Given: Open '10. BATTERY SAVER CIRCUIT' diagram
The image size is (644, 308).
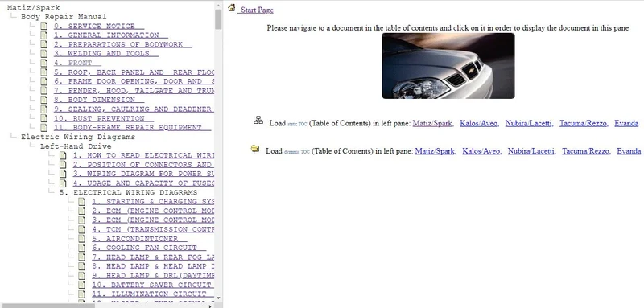Looking at the screenshot, I should tap(153, 285).
